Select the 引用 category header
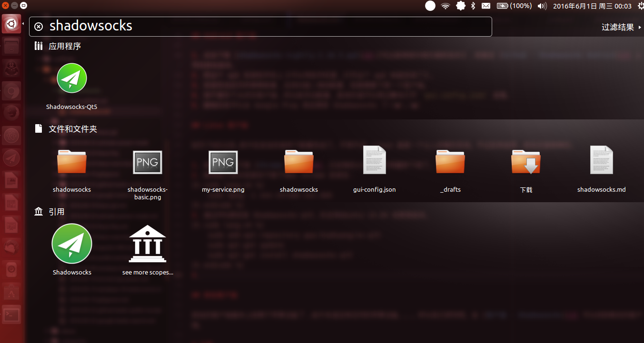 pyautogui.click(x=50, y=212)
